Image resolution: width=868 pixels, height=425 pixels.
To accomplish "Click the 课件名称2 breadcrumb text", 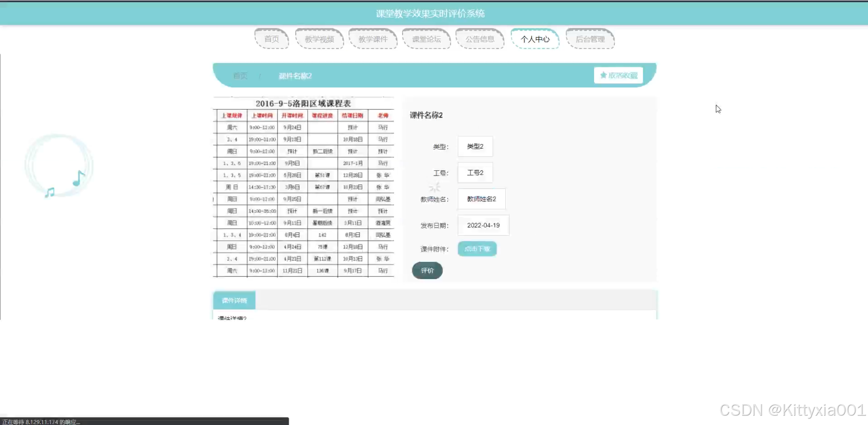I will [x=295, y=75].
